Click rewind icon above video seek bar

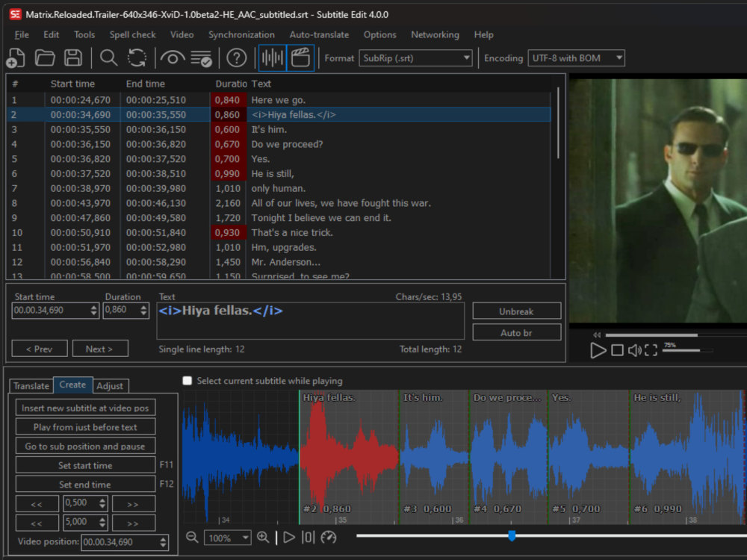pyautogui.click(x=597, y=335)
